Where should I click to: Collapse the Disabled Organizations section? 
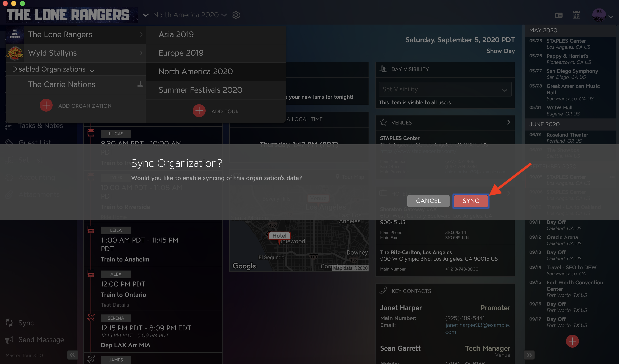click(x=53, y=70)
